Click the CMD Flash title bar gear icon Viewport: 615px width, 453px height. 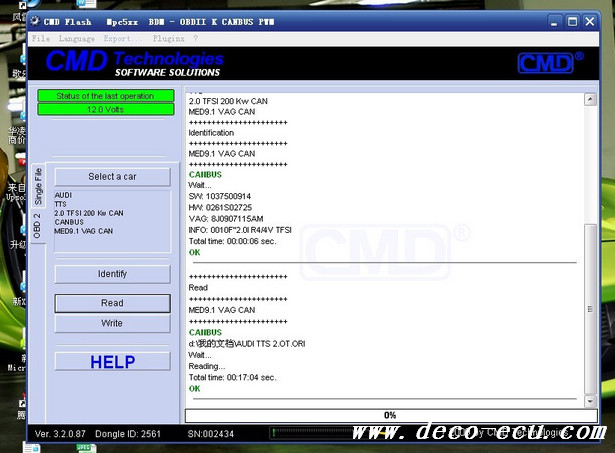point(35,21)
